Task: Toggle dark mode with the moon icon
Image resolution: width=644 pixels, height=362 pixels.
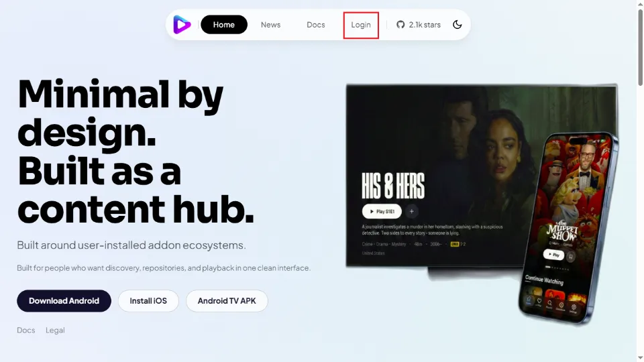Action: pos(457,25)
